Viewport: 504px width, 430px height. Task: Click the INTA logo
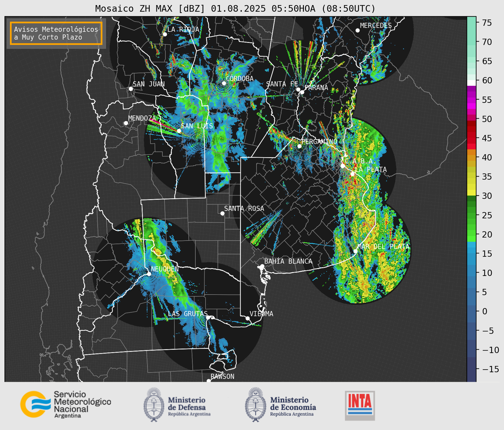pos(360,405)
